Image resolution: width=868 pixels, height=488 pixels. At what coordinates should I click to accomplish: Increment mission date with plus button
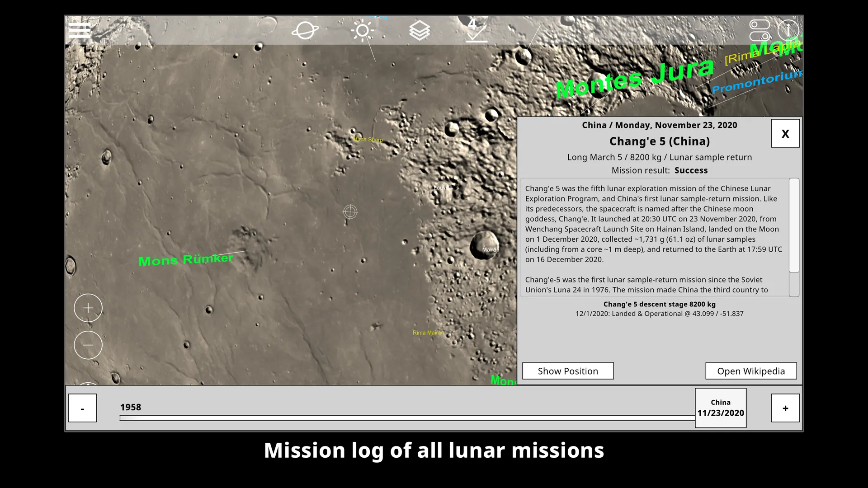tap(785, 408)
